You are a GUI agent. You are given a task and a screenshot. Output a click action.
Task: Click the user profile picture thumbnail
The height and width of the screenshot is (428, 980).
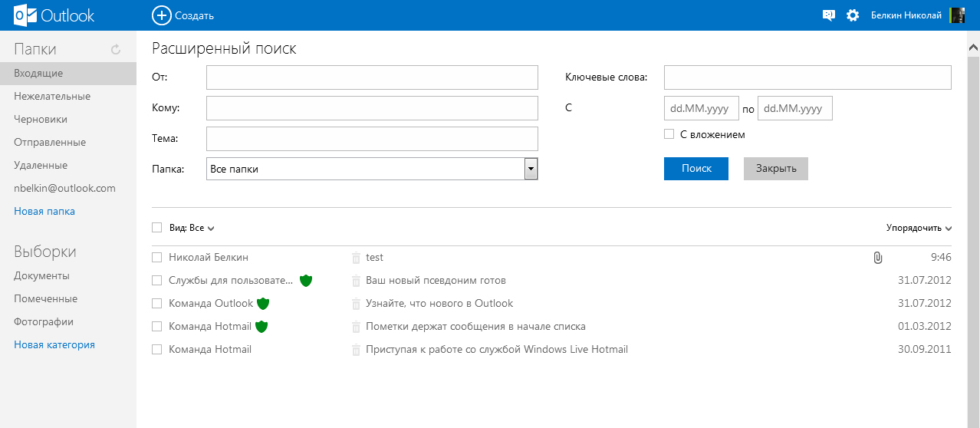957,15
